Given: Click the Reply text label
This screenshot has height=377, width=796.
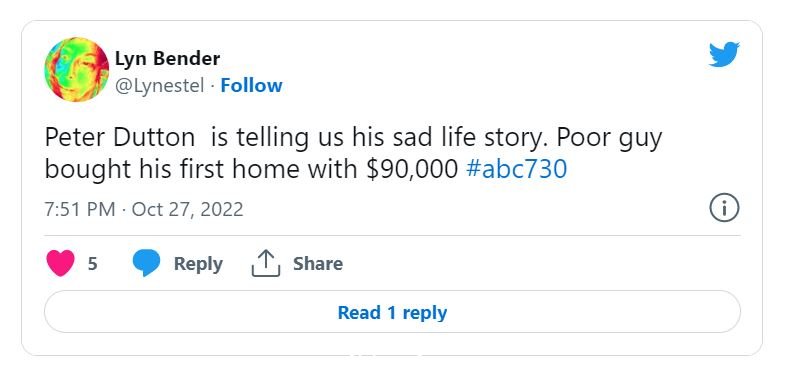Looking at the screenshot, I should [198, 264].
